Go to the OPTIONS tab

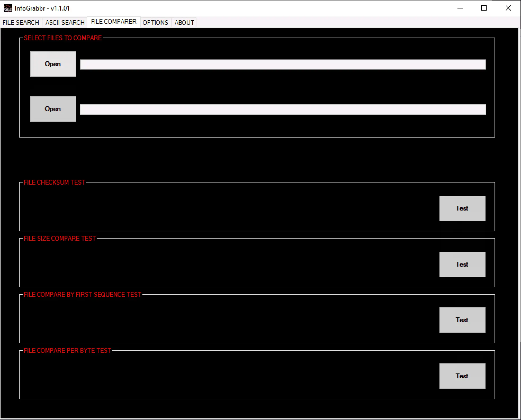click(155, 22)
